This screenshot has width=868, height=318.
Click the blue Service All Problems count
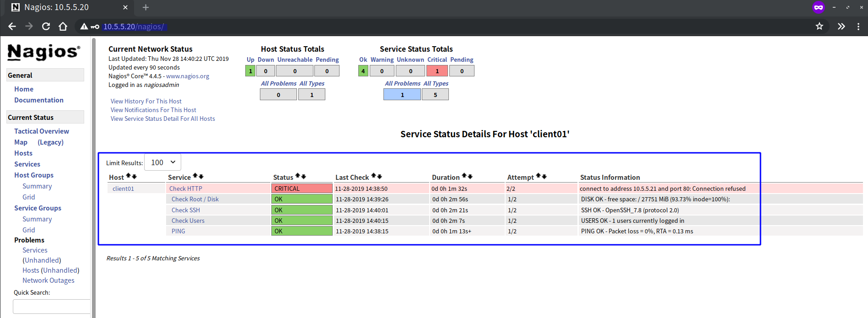tap(402, 95)
